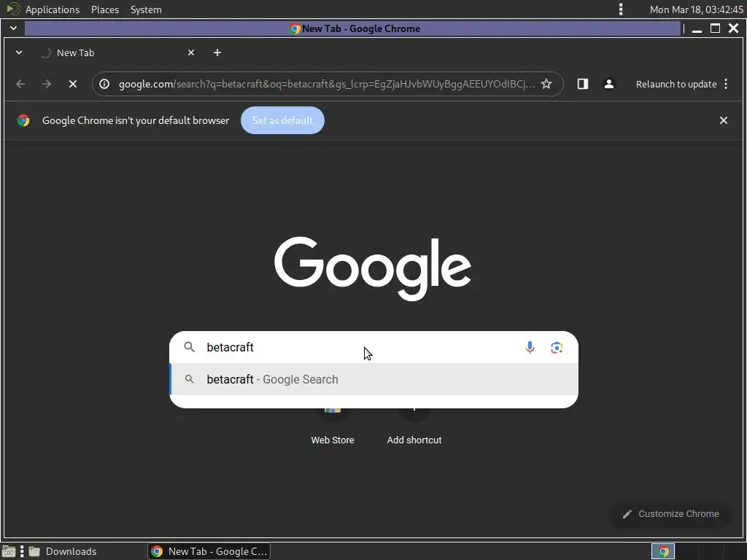Click the clock showing Mon Mar 18

click(x=696, y=9)
